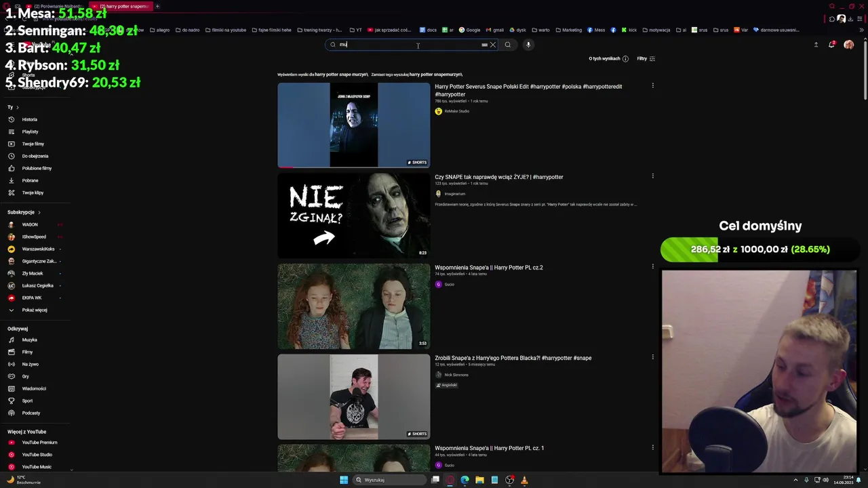Click the taskbar Wyszukaj search box

[x=389, y=480]
